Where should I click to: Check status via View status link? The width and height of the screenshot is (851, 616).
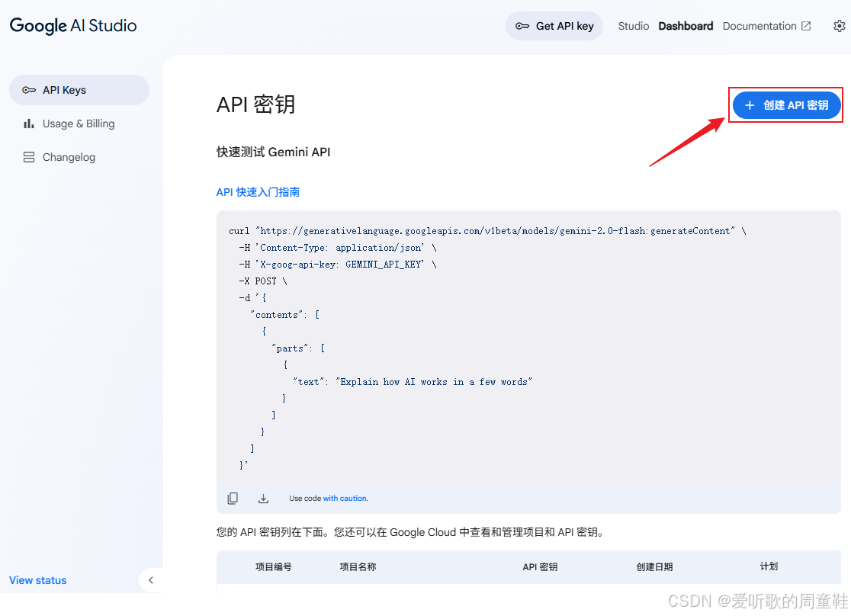pyautogui.click(x=37, y=580)
